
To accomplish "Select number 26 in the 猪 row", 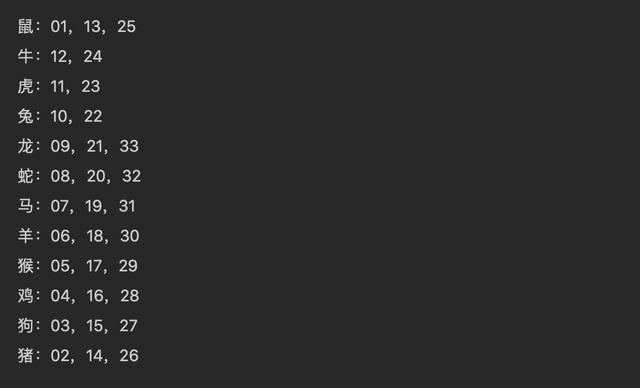I will point(129,355).
